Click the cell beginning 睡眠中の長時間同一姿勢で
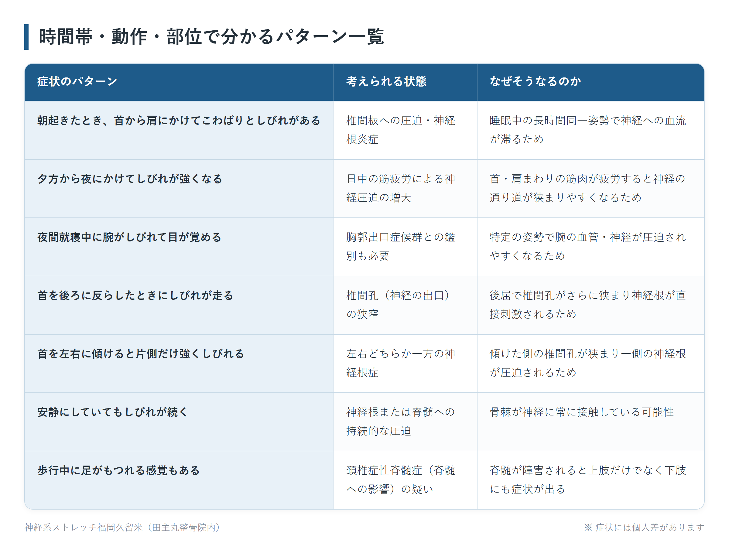This screenshot has width=729, height=560. (590, 130)
